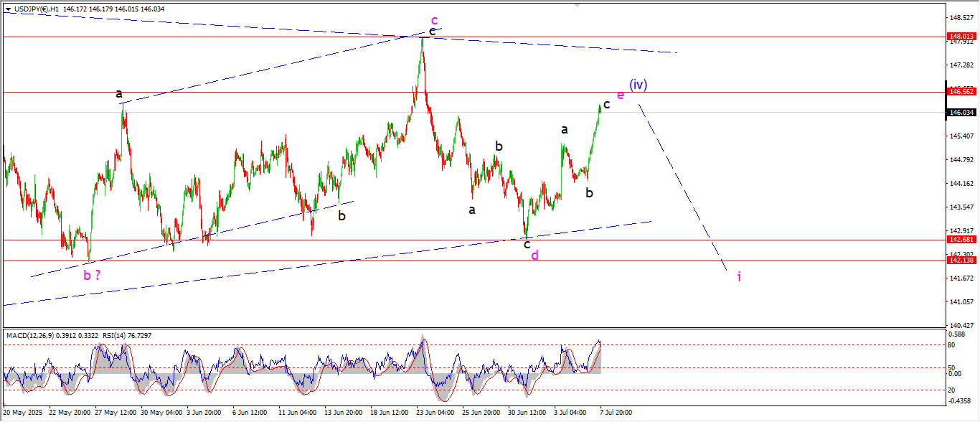Select the magenta 'd' wave label
Screen dimensions: 980x422
(x=534, y=255)
